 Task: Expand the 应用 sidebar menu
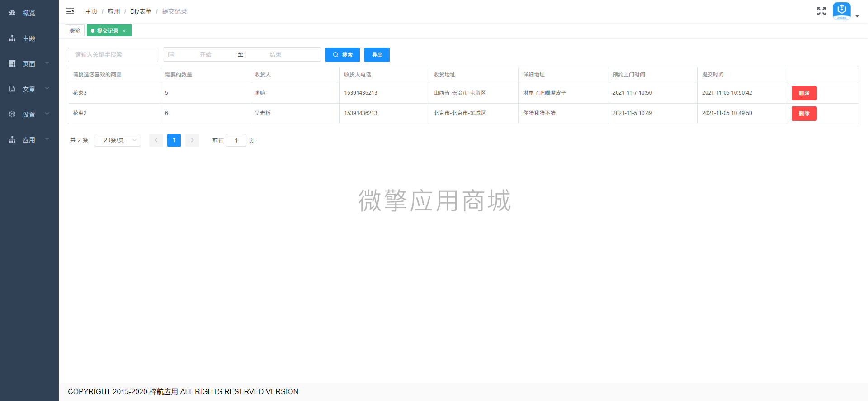tap(29, 140)
